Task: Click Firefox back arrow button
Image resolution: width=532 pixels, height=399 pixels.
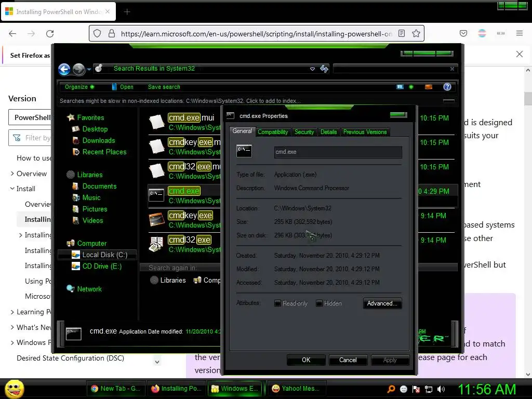Action: (12, 33)
